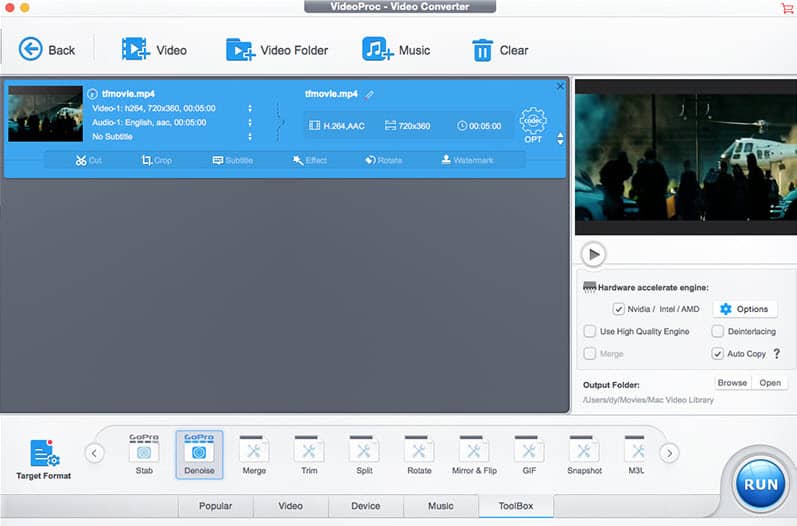Expand Audio-1 track selector
Screen dimensions: 797x526
pos(250,122)
